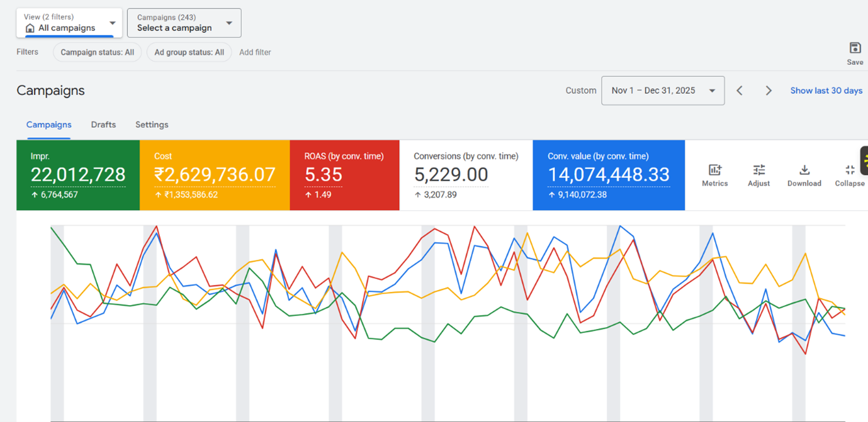Select the Campaigns tab
This screenshot has height=422, width=868.
pyautogui.click(x=48, y=125)
